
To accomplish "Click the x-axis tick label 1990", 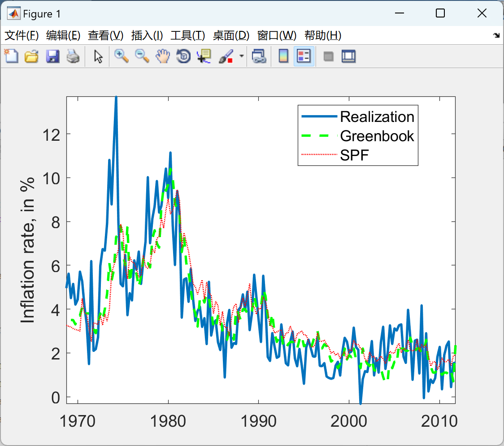I will pyautogui.click(x=258, y=421).
